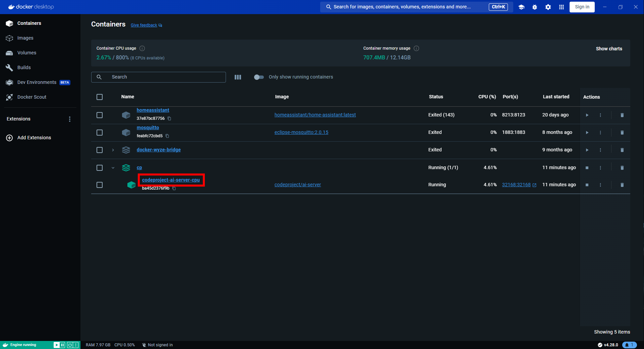Image resolution: width=644 pixels, height=349 pixels.
Task: Copy container ID ba45d2376f9b
Action: click(174, 188)
